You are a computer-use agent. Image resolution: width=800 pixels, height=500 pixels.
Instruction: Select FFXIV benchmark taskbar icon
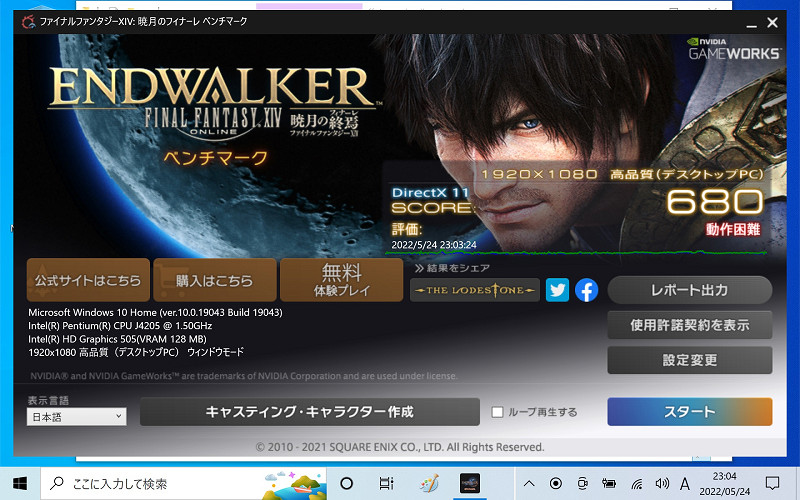point(469,483)
